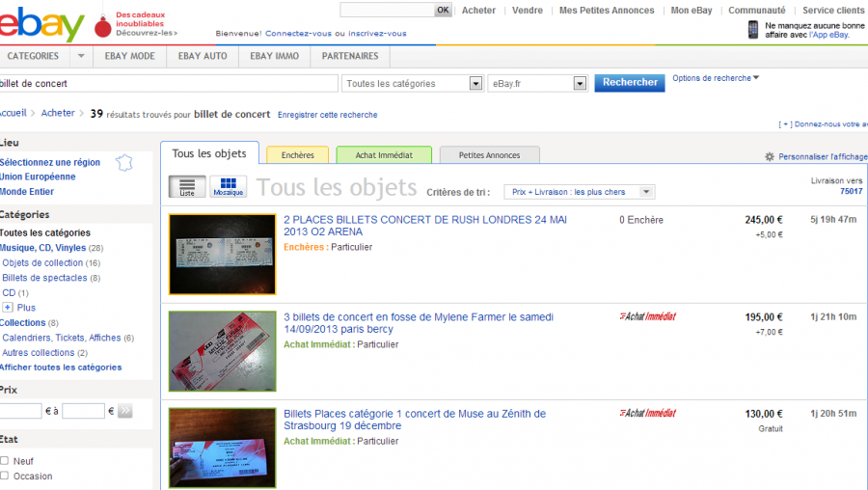Click the Acheter top link
The height and width of the screenshot is (490, 868).
coord(478,10)
